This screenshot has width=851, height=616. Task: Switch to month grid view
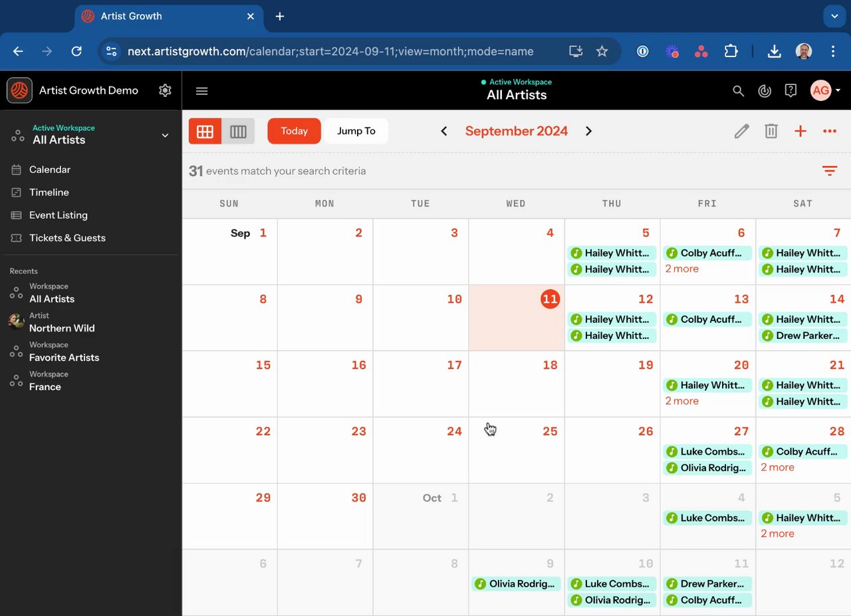coord(205,131)
